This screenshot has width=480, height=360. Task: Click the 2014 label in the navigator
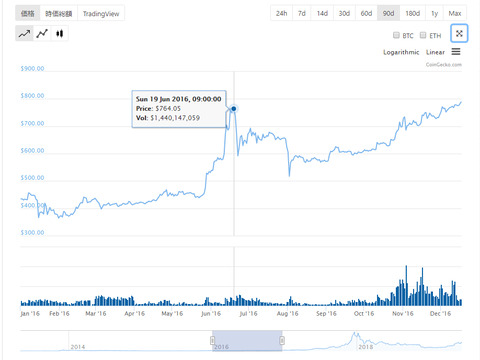(x=78, y=347)
